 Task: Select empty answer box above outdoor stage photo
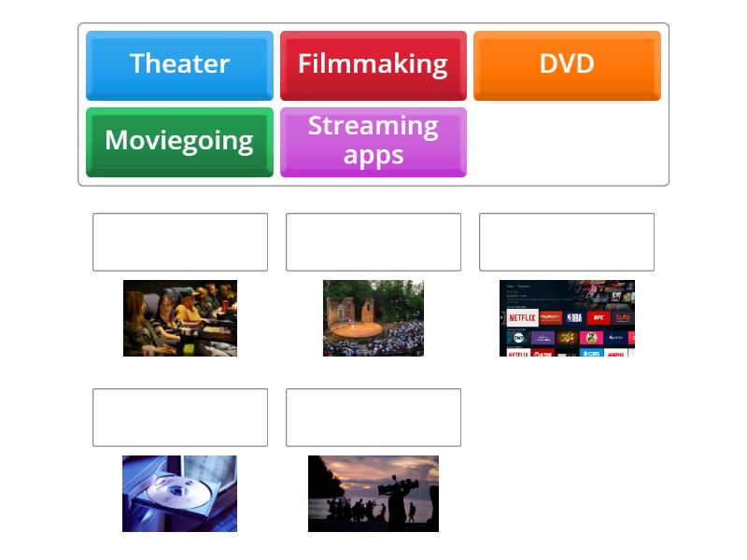coord(373,242)
